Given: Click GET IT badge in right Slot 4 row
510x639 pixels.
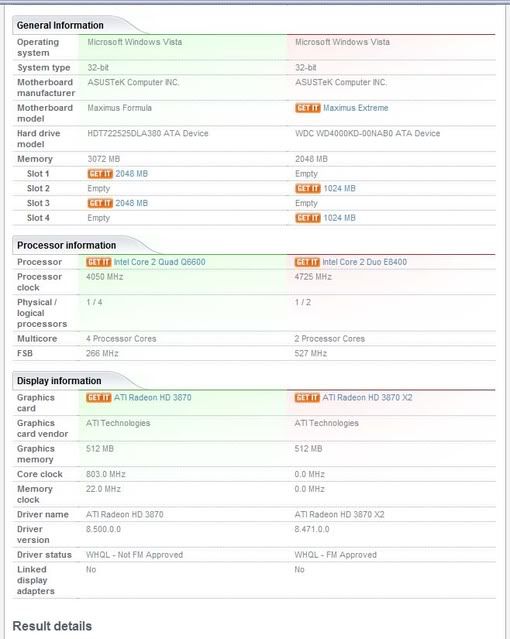Looking at the screenshot, I should (308, 218).
